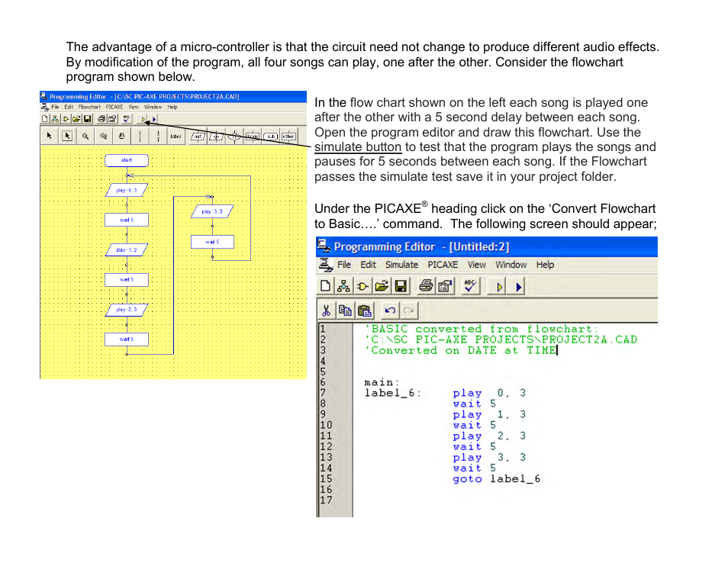Screen dimensions: 728x563
Task: Select the 'play 2, 3' flowchart block
Action: (127, 309)
